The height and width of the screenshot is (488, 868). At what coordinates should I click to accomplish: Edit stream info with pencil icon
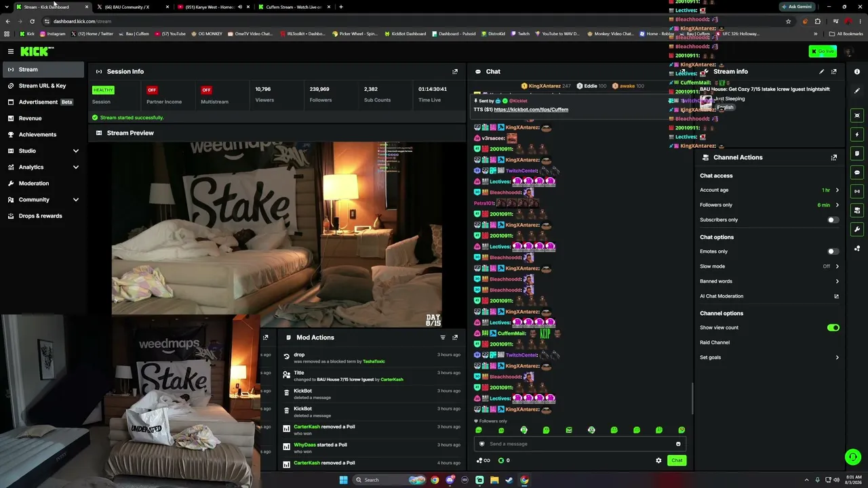click(x=822, y=71)
